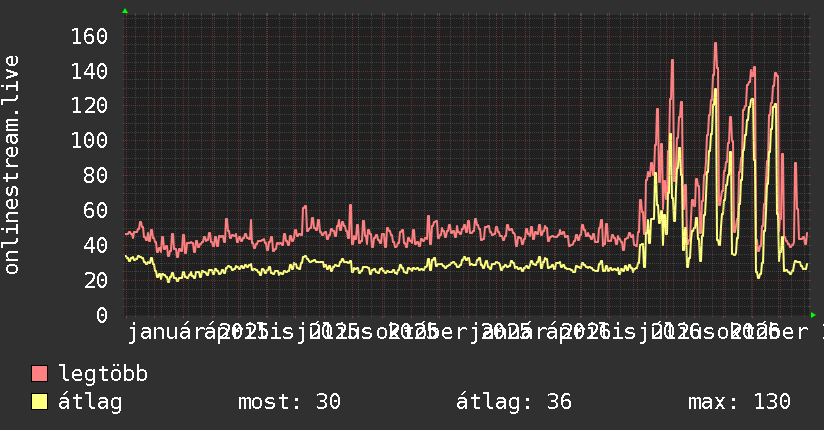Image resolution: width=824 pixels, height=430 pixels.
Task: Click the átlag: 36 statistic
Action: coord(513,402)
